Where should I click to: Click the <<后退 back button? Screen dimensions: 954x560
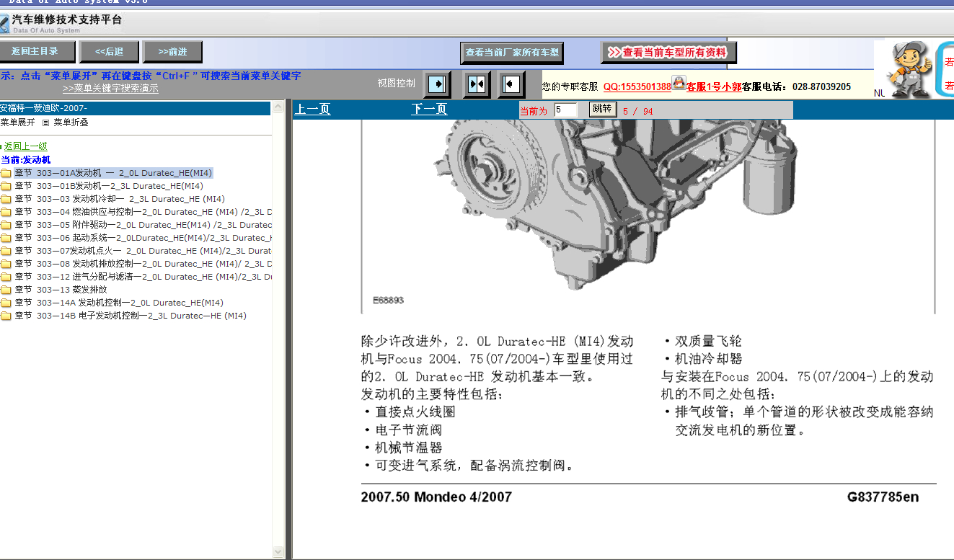[x=109, y=52]
